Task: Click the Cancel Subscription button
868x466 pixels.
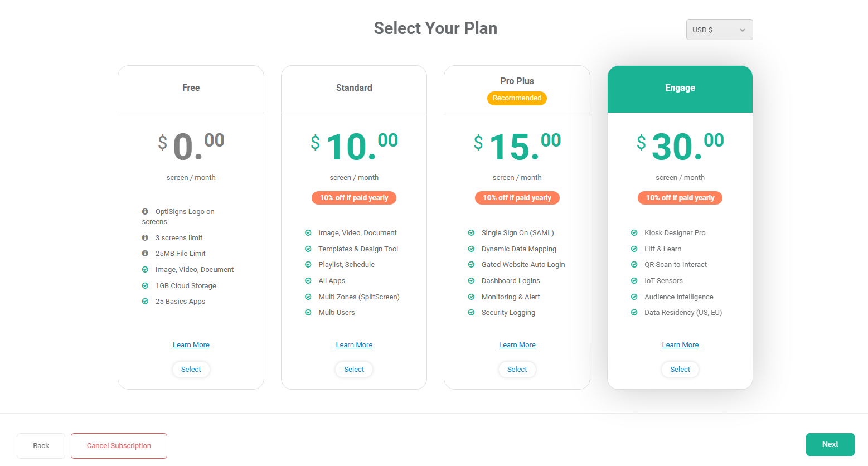Action: click(x=119, y=446)
